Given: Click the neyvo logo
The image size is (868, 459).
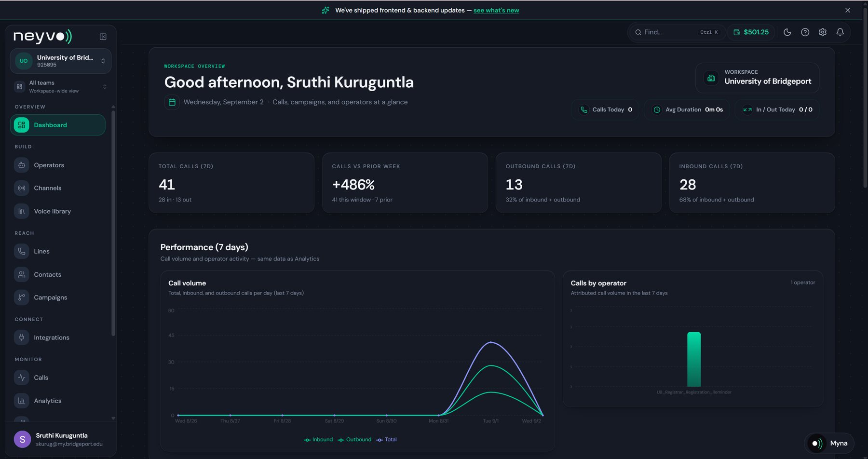Looking at the screenshot, I should click(x=42, y=37).
